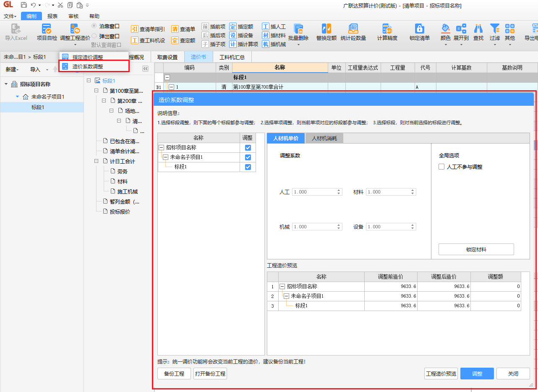Click the 设备 coefficient input field
The image size is (538, 392).
[x=391, y=227]
